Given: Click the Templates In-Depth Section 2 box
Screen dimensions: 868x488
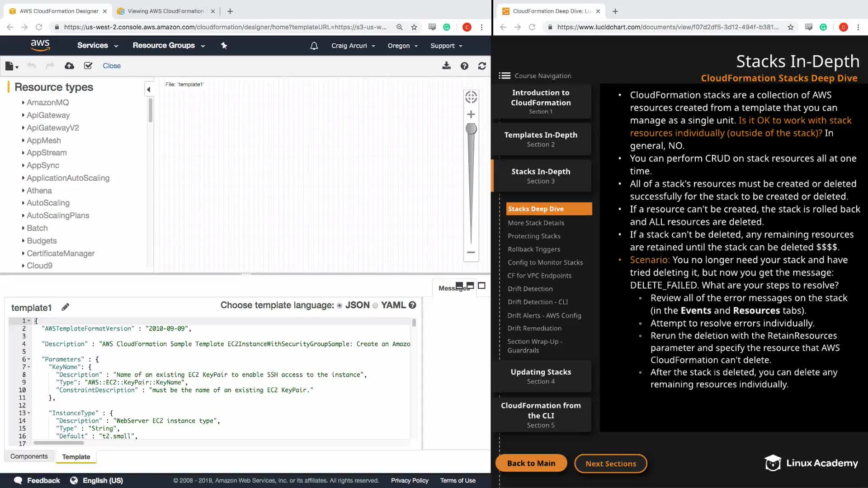Looking at the screenshot, I should tap(541, 139).
